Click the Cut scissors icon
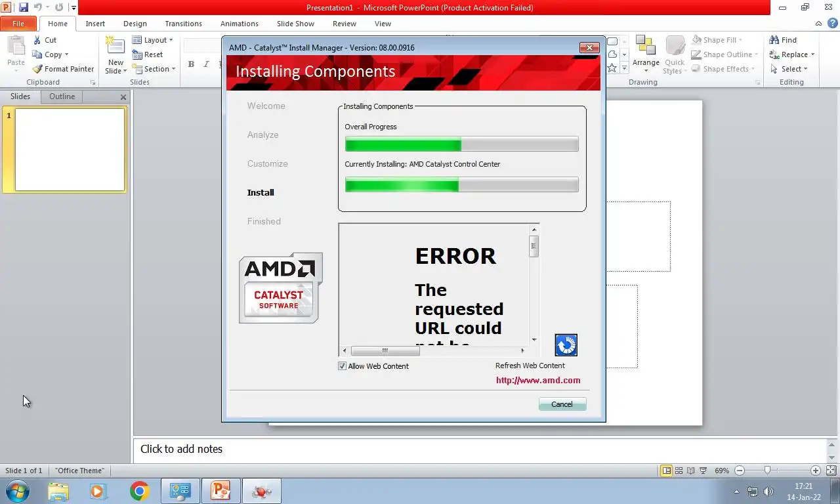The height and width of the screenshot is (504, 840). coord(37,40)
